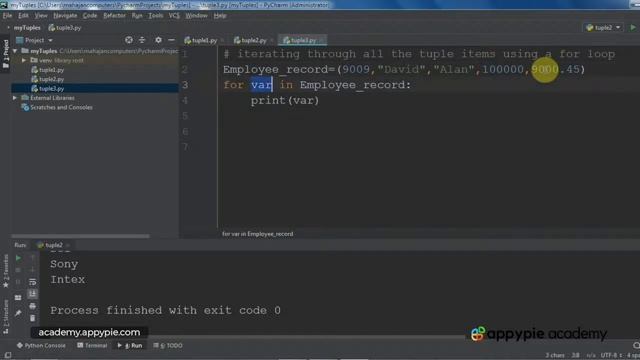Click the up-the-stack-trace arrow in Run panel
This screenshot has height=360, width=640.
(x=33, y=258)
